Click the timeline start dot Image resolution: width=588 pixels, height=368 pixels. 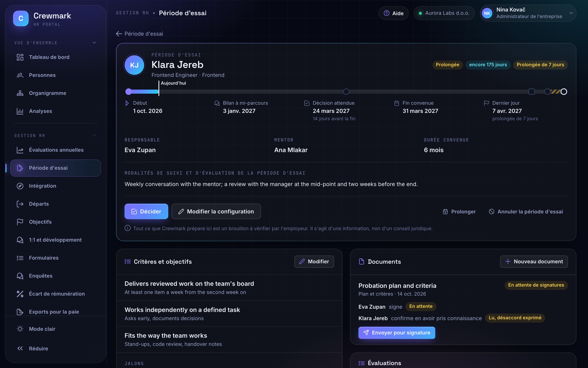click(x=129, y=92)
